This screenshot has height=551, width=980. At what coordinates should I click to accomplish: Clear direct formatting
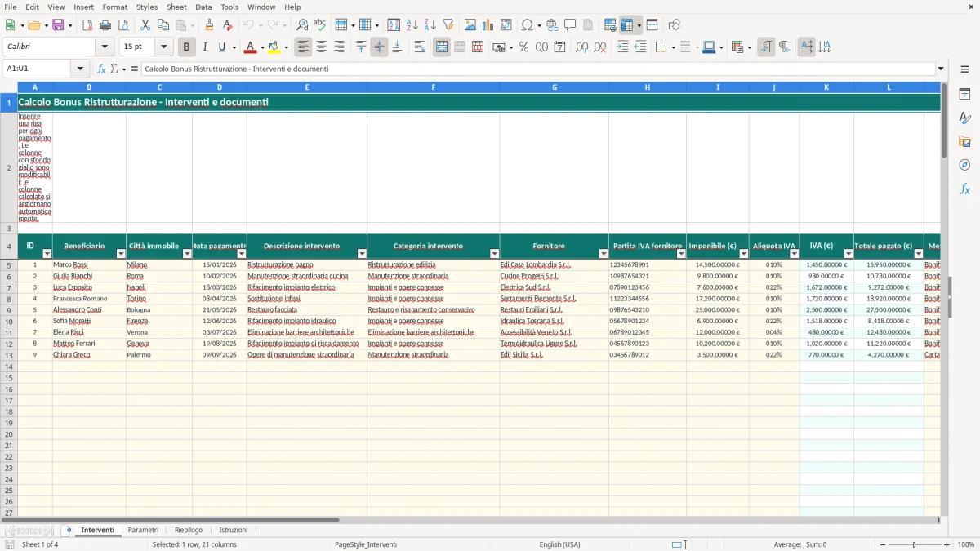[x=227, y=25]
